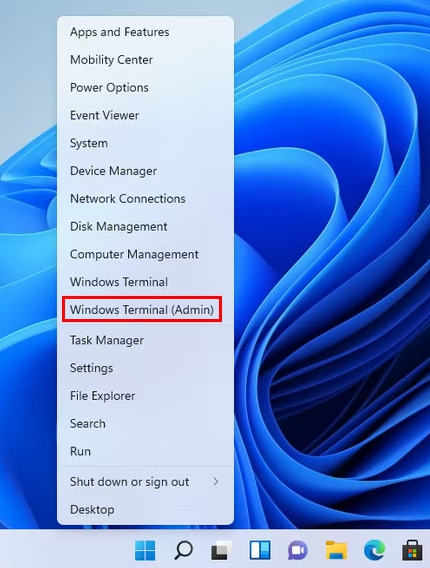Click the System menu entry
This screenshot has height=568, width=430.
pyautogui.click(x=145, y=143)
